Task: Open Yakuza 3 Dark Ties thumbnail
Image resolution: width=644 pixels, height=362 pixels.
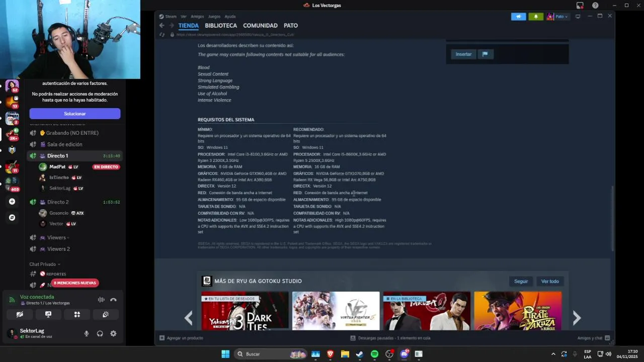Action: (x=245, y=311)
